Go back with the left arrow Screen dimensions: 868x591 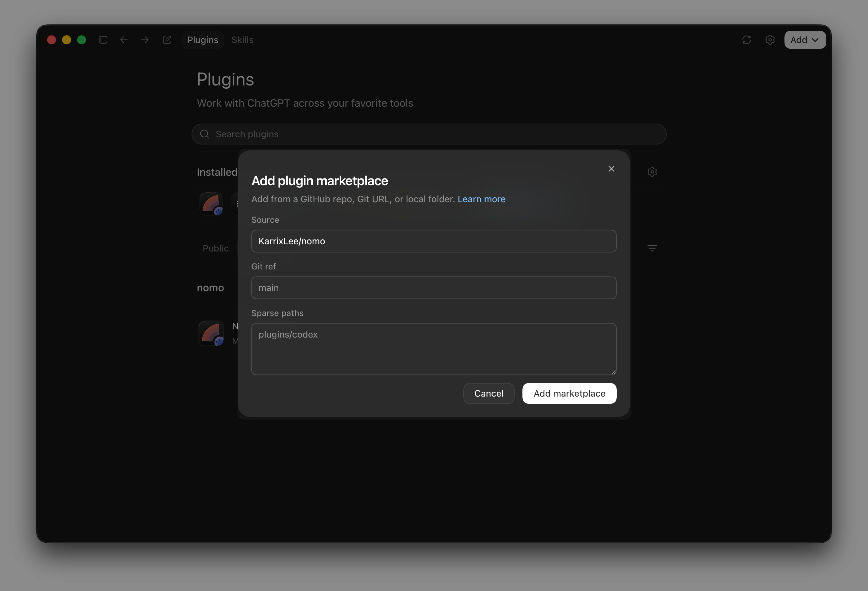124,40
